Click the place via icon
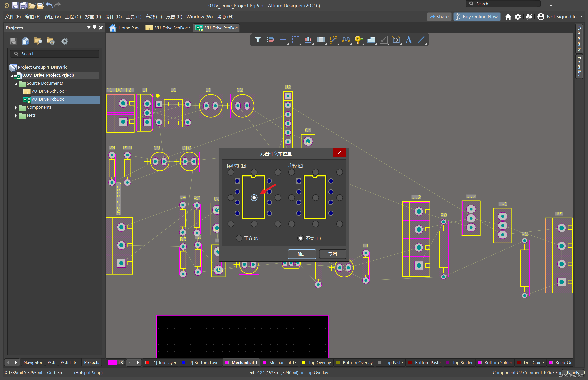The height and width of the screenshot is (380, 588). 358,40
